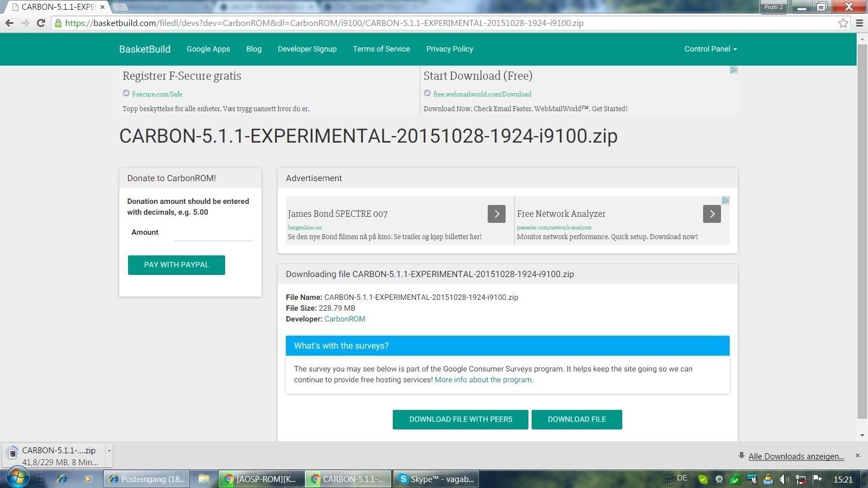Image resolution: width=868 pixels, height=488 pixels.
Task: Open the network connection tray icon
Action: click(800, 479)
